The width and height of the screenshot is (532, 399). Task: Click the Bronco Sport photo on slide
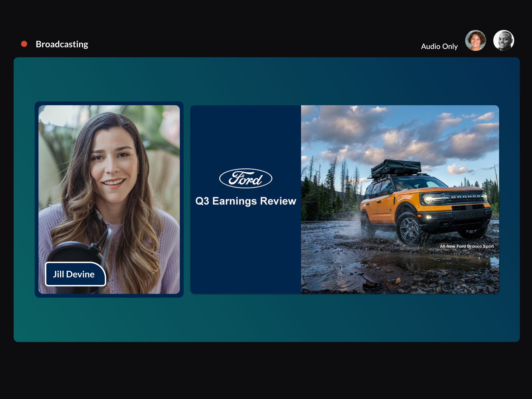[400, 199]
